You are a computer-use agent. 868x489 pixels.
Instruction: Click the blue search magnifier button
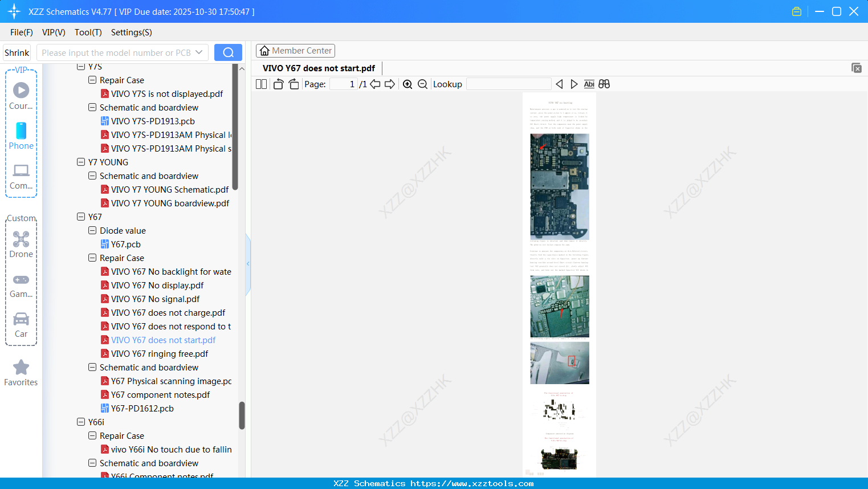(228, 52)
